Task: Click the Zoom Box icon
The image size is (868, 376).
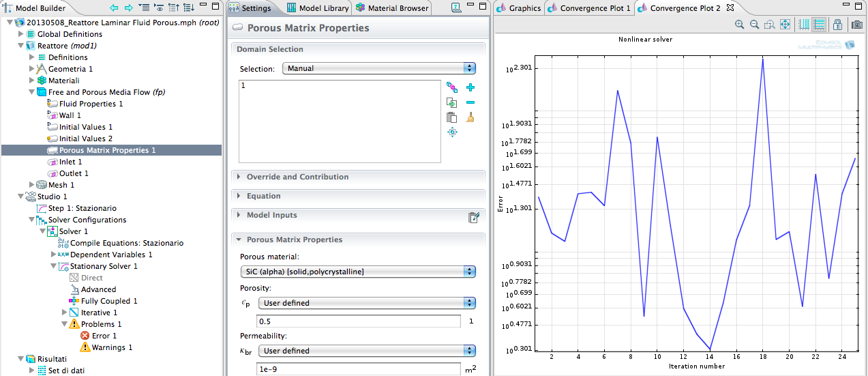Action: (x=769, y=25)
